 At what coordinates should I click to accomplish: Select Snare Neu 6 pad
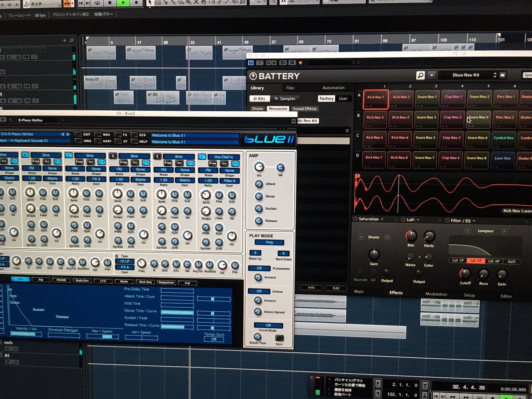(478, 140)
